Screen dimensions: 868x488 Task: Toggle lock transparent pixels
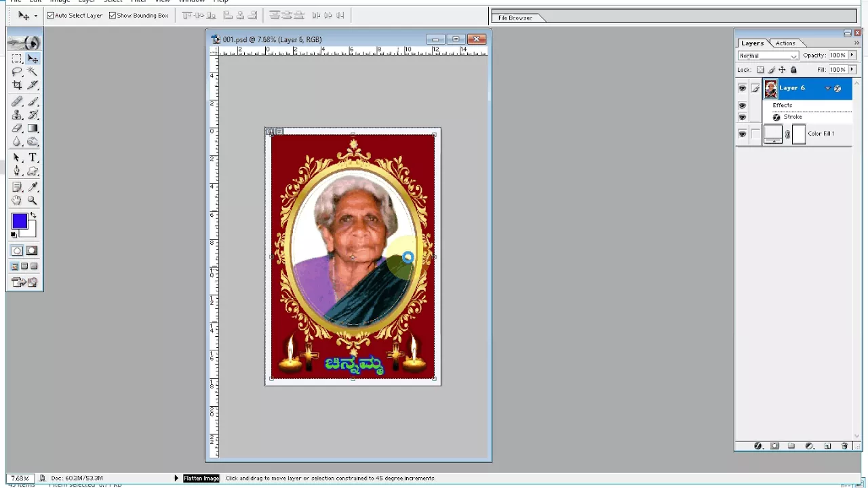(x=760, y=70)
